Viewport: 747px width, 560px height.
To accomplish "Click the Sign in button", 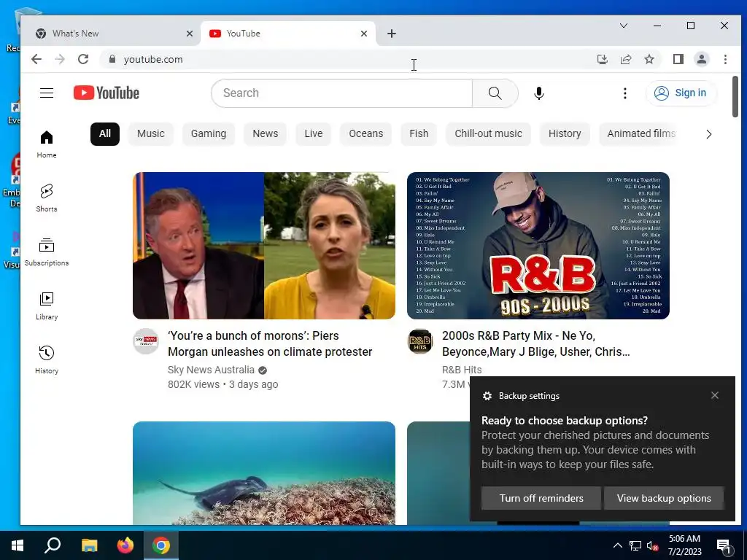I will [681, 93].
